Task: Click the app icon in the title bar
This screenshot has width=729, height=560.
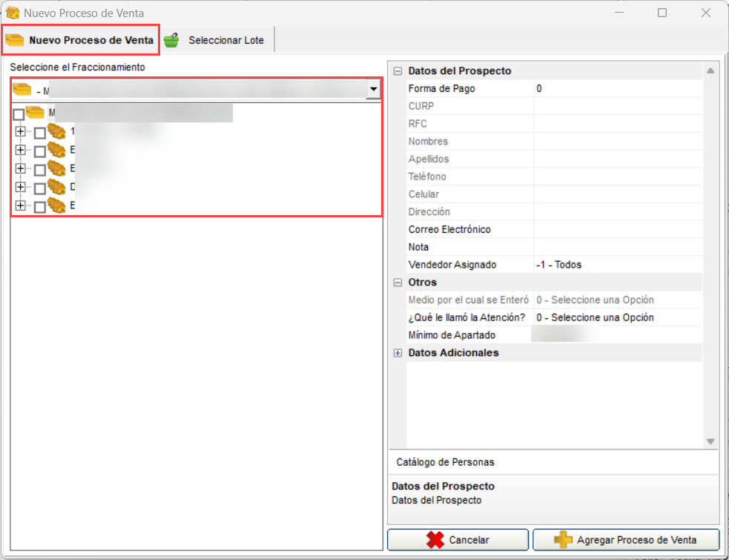Action: 13,13
